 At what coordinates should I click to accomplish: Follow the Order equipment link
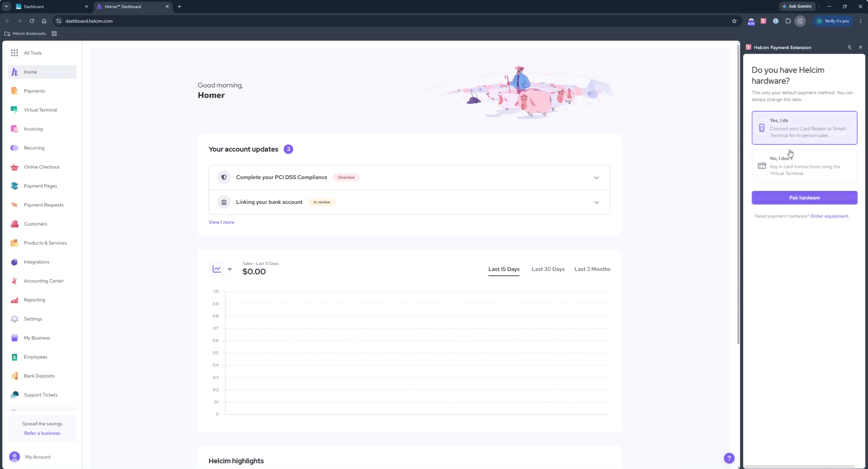point(829,216)
